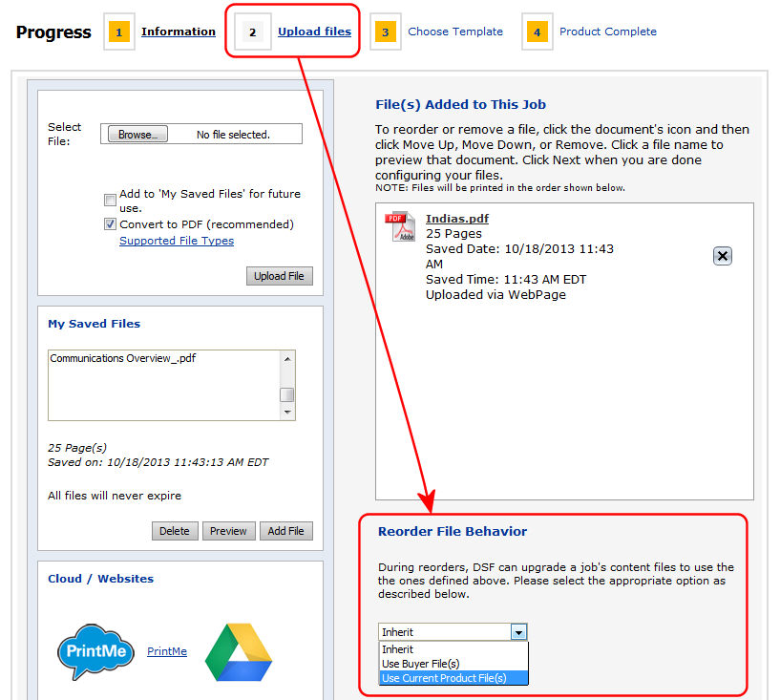The image size is (780, 700).
Task: Expand the Reorder File Behavior dropdown arrow
Action: pyautogui.click(x=517, y=632)
